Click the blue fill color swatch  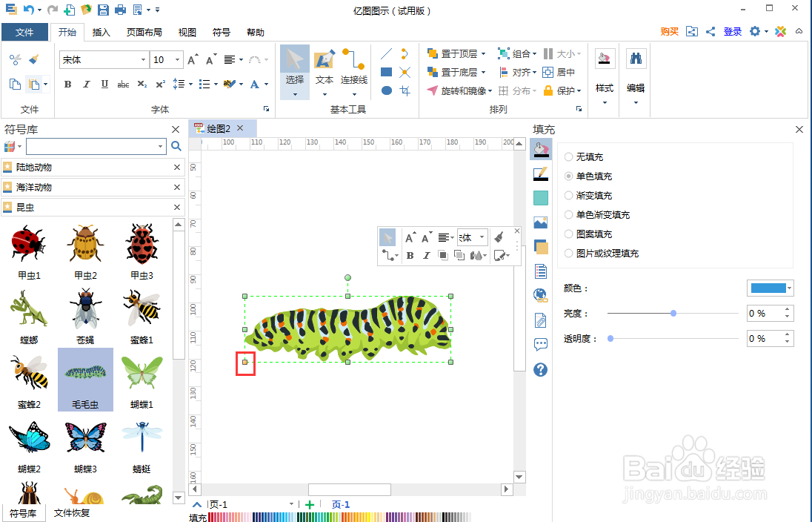pyautogui.click(x=768, y=288)
